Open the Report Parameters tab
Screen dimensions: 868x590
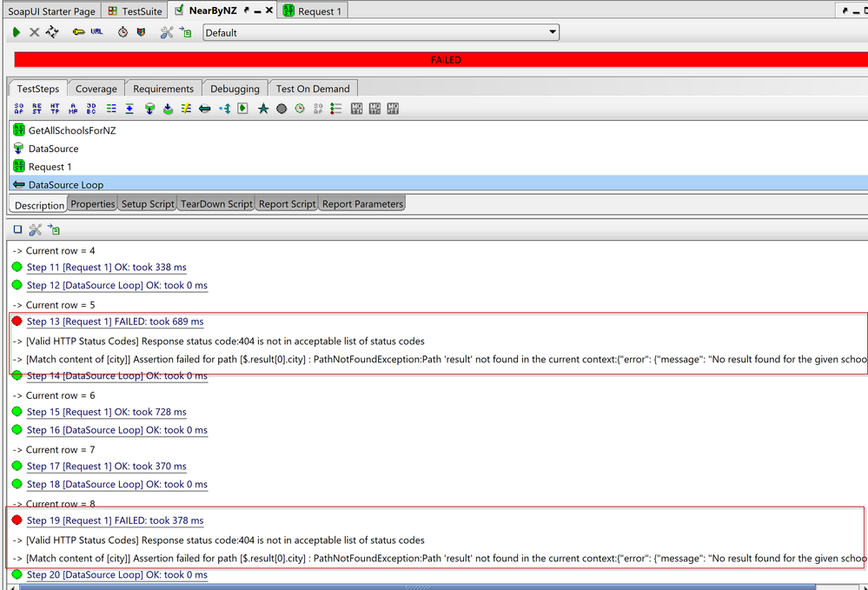[362, 204]
